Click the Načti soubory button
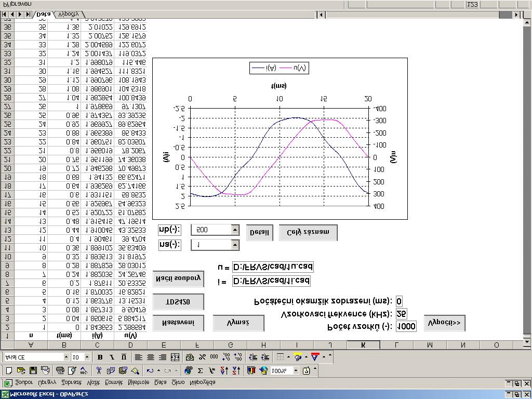Screen dimensions: 532x399 coord(178,279)
